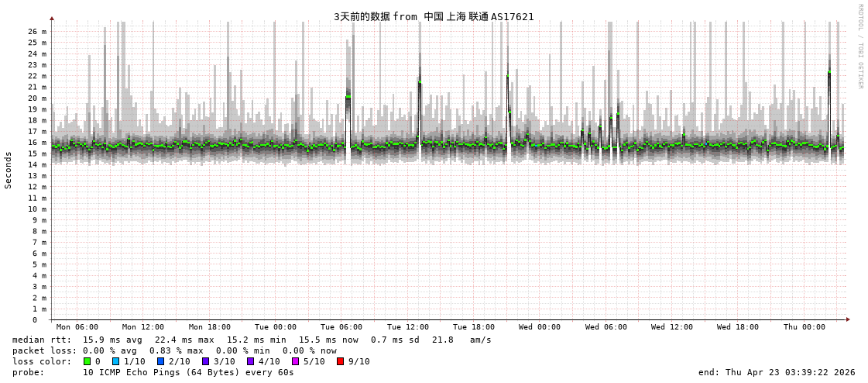Select the 3/10 loss color swatch
The height and width of the screenshot is (383, 868).
point(205,361)
